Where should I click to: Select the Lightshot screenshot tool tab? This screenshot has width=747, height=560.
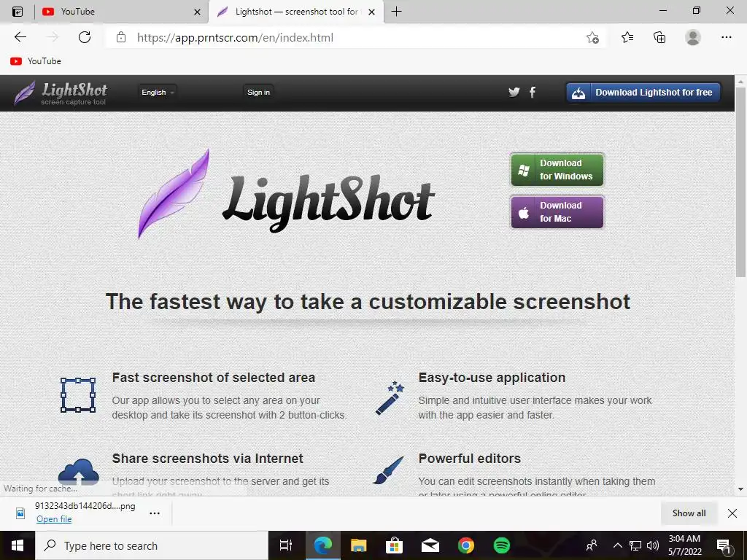click(x=296, y=12)
